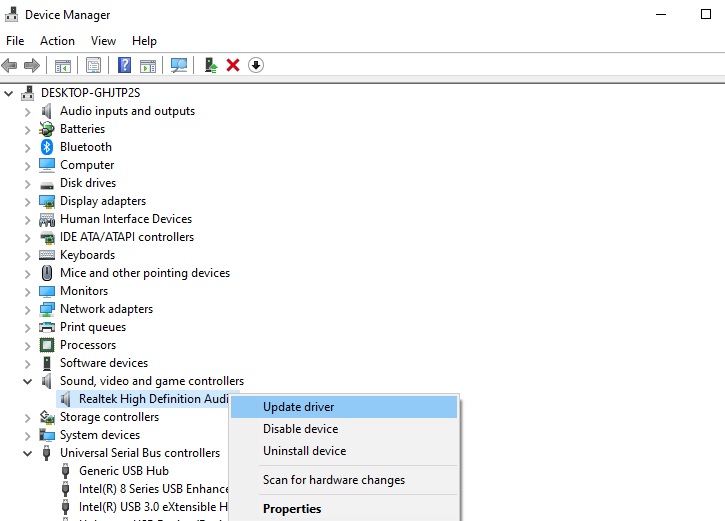The height and width of the screenshot is (521, 725).
Task: Select the Display adapters label
Action: 103,201
